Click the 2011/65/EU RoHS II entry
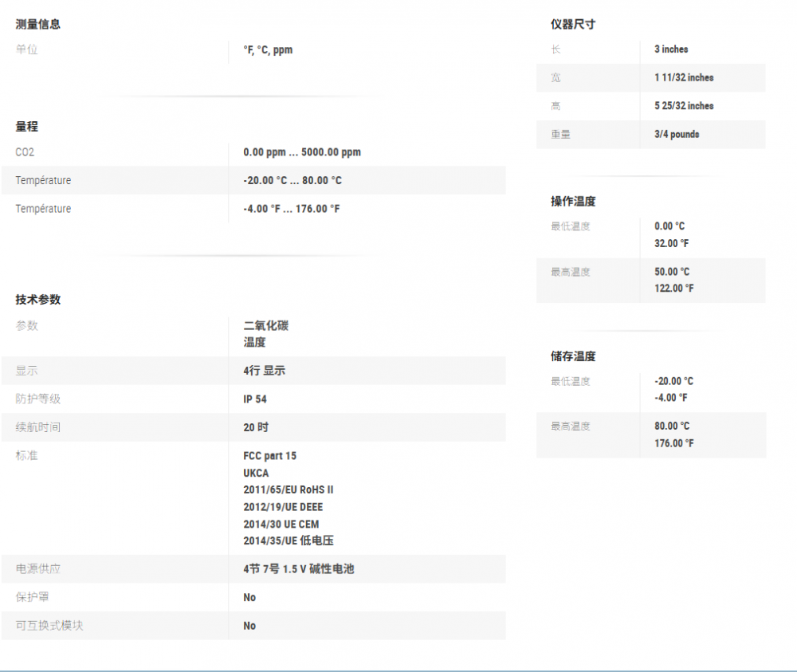The image size is (797, 672). (x=288, y=489)
